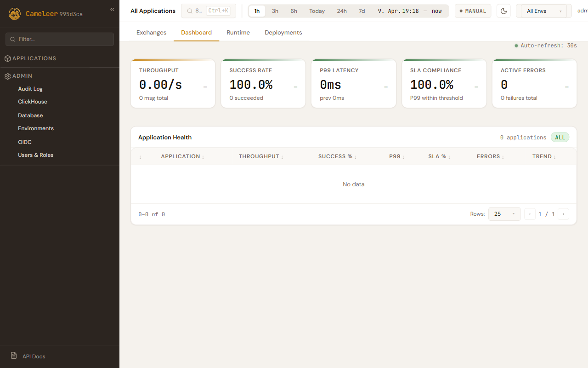This screenshot has height=368, width=588.
Task: Collapse the sidebar with double-chevron icon
Action: coord(112,9)
